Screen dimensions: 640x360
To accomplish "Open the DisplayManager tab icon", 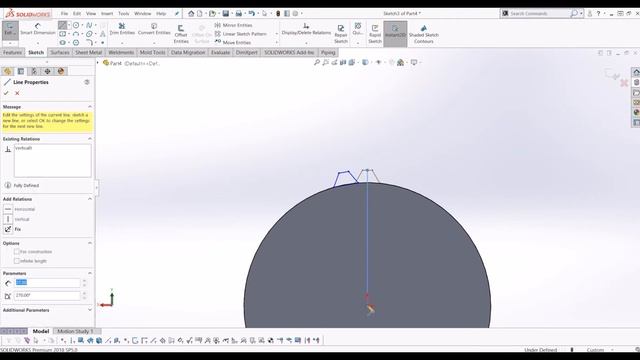I will (x=61, y=71).
